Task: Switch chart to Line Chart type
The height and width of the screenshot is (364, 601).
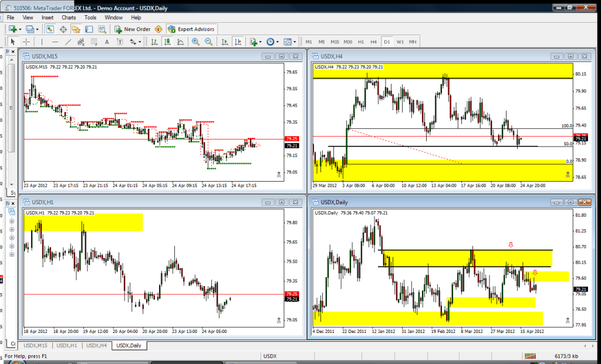Action: click(181, 42)
